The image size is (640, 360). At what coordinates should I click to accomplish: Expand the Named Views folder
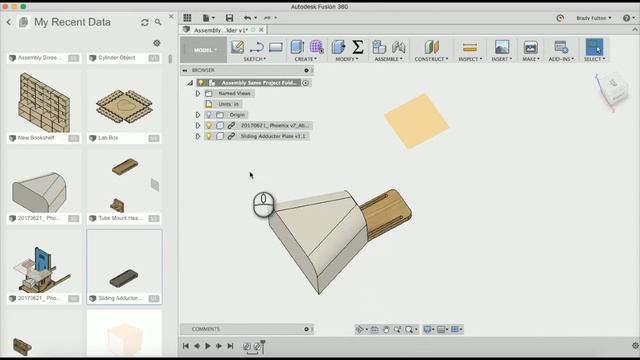(x=198, y=93)
